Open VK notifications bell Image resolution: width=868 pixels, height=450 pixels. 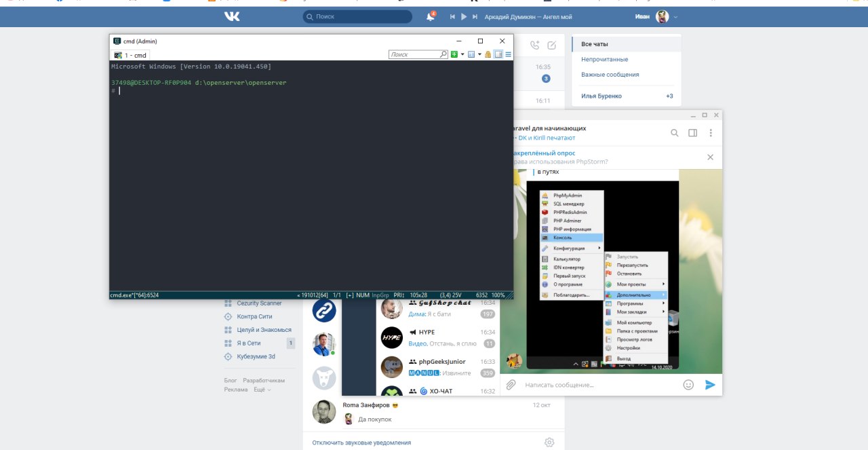tap(430, 16)
